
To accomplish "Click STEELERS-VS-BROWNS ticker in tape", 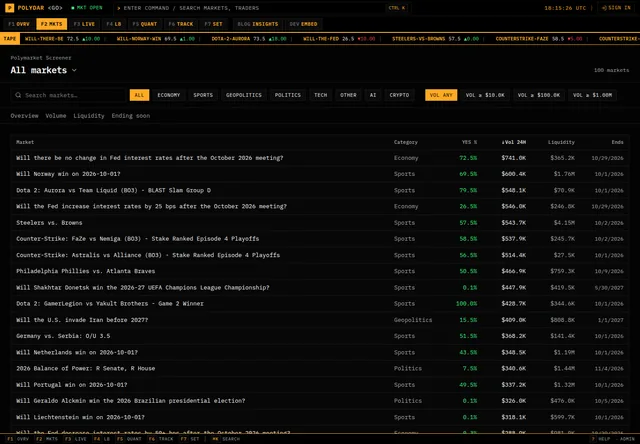I will pyautogui.click(x=436, y=39).
